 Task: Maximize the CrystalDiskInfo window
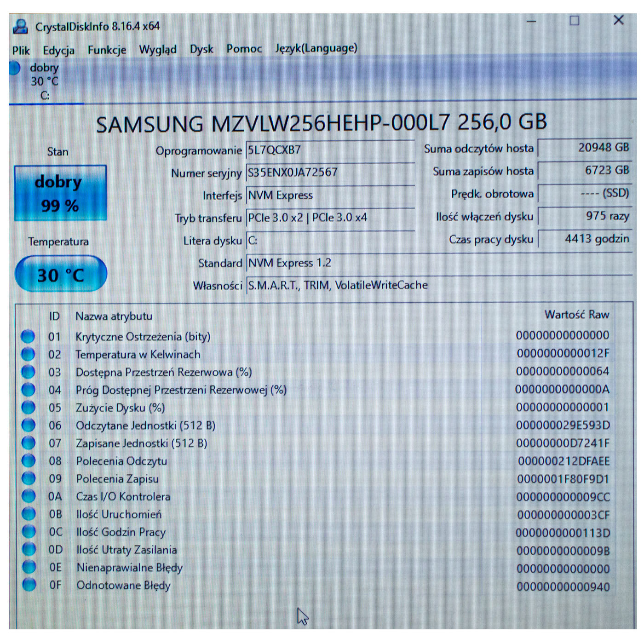coord(575,21)
